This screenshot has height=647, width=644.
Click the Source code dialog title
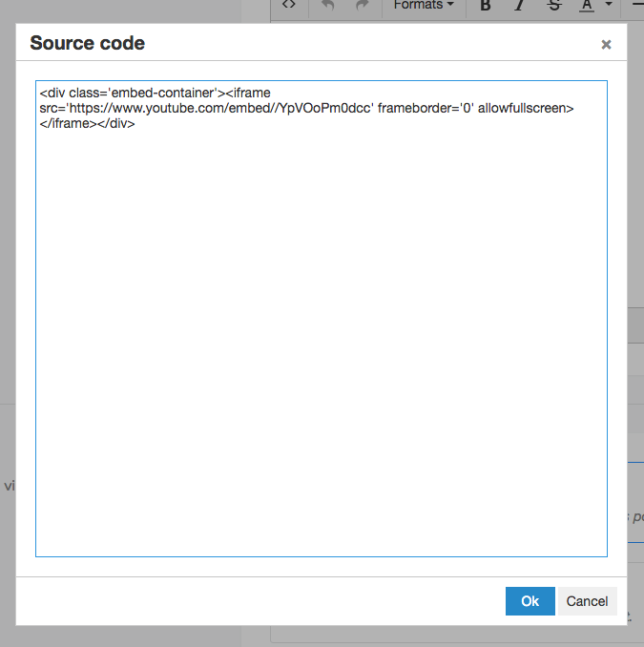pyautogui.click(x=88, y=43)
